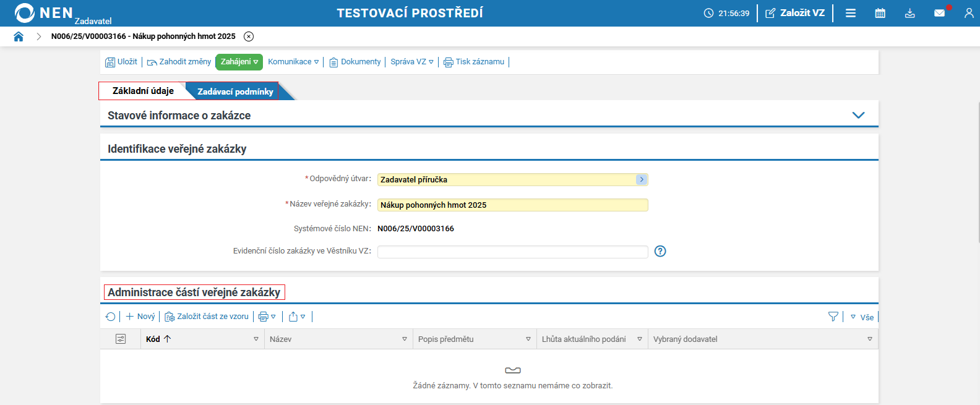Open the user profile icon
The width and height of the screenshot is (980, 405).
969,13
